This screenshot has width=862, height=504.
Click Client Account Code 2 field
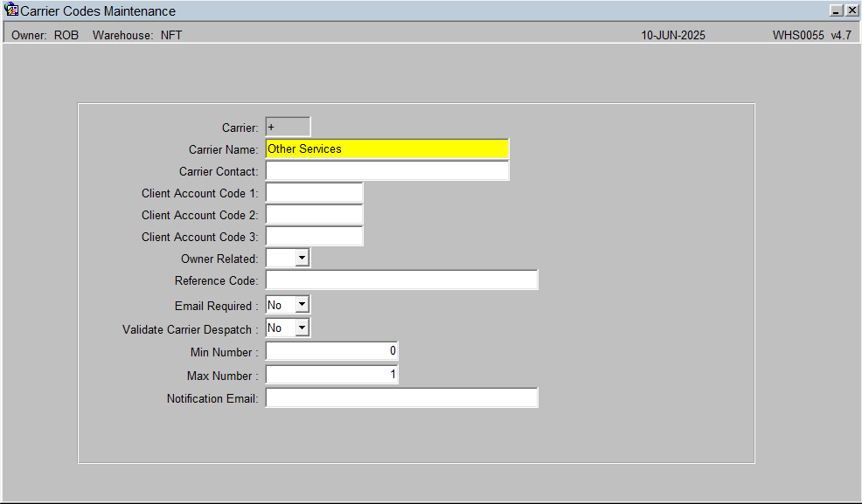click(x=314, y=215)
